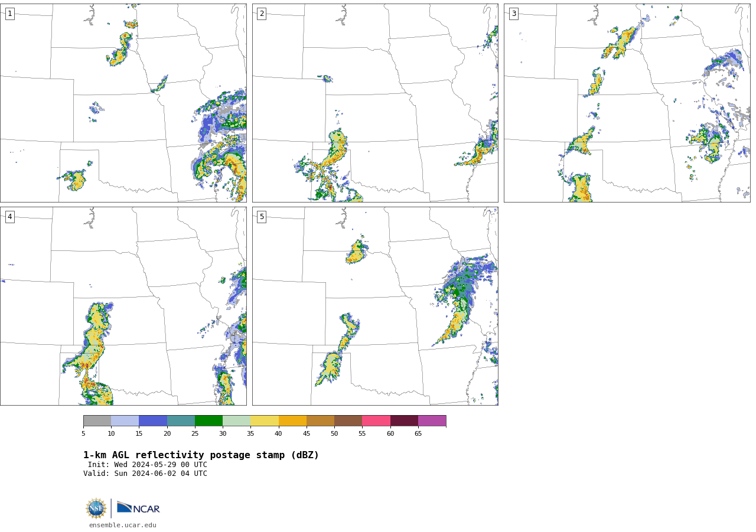The height and width of the screenshot is (532, 756).
Task: Select the pale green 30-35 dBZ swatch
Action: tap(236, 420)
